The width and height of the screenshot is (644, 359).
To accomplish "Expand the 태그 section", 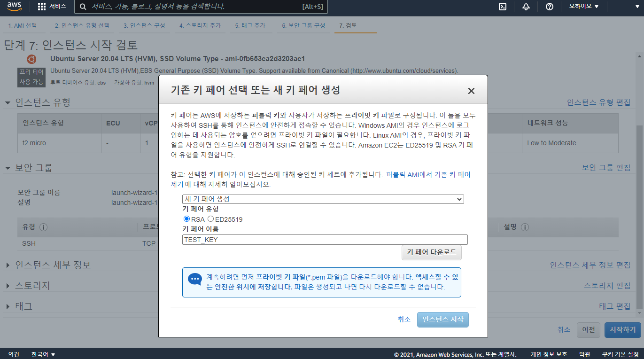I will [x=8, y=306].
